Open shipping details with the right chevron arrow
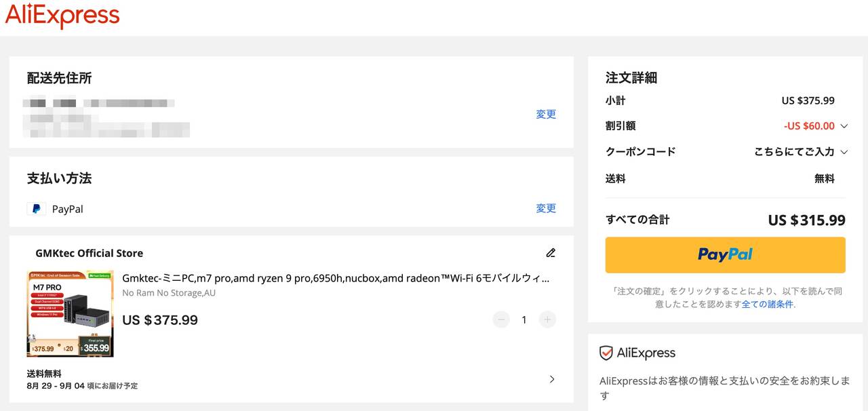Viewport: 868px width, 411px height. (x=552, y=379)
